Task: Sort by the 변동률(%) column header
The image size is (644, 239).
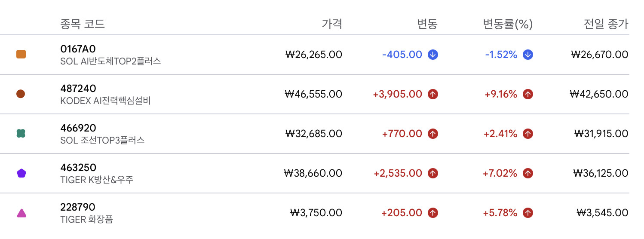Action: pos(508,24)
